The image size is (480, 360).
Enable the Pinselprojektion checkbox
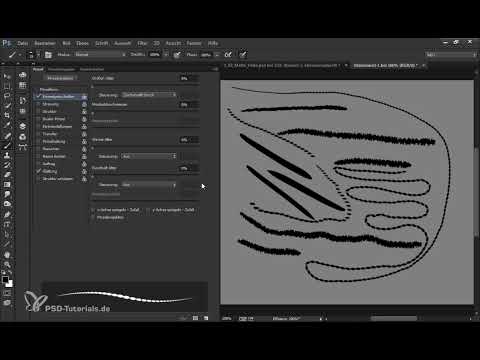tap(93, 217)
